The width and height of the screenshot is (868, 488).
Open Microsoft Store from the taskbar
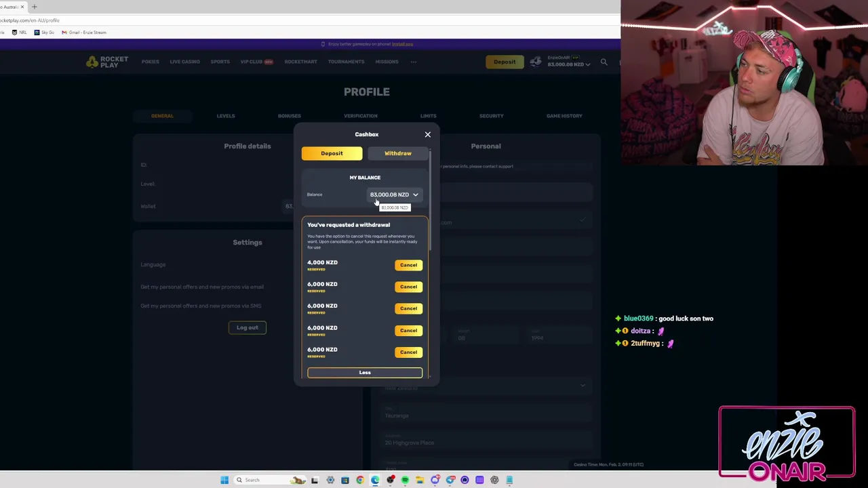(x=345, y=480)
